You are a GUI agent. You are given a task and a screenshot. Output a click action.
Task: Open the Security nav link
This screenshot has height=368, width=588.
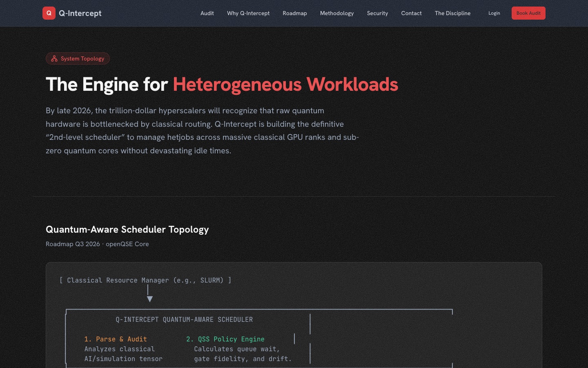377,13
